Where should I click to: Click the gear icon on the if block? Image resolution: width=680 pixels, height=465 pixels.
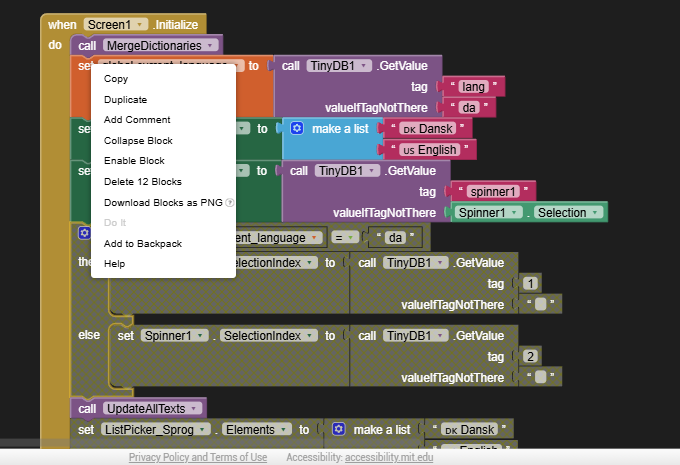[x=84, y=233]
